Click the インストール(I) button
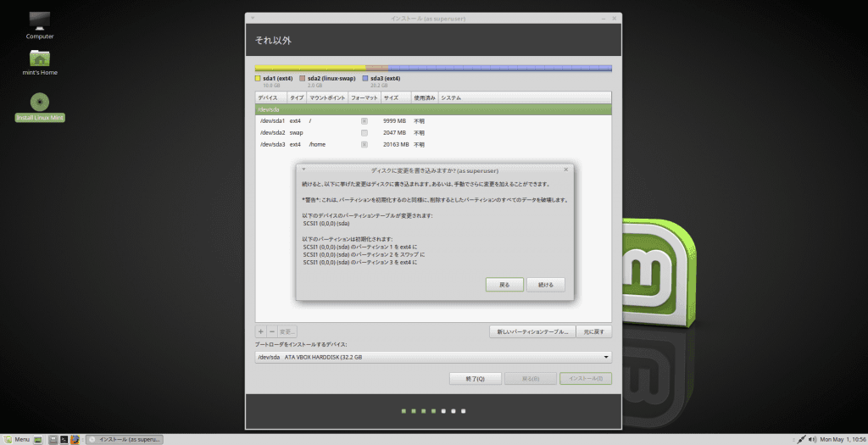868x445 pixels. click(586, 379)
